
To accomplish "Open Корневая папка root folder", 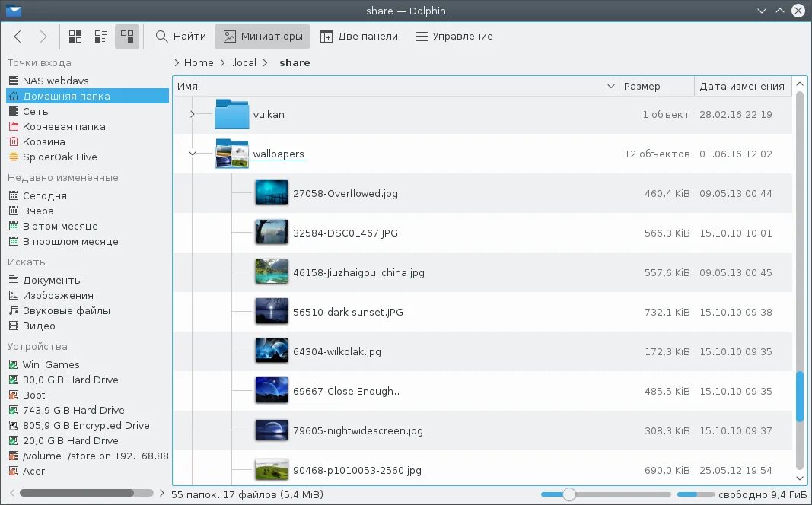I will coord(88,126).
